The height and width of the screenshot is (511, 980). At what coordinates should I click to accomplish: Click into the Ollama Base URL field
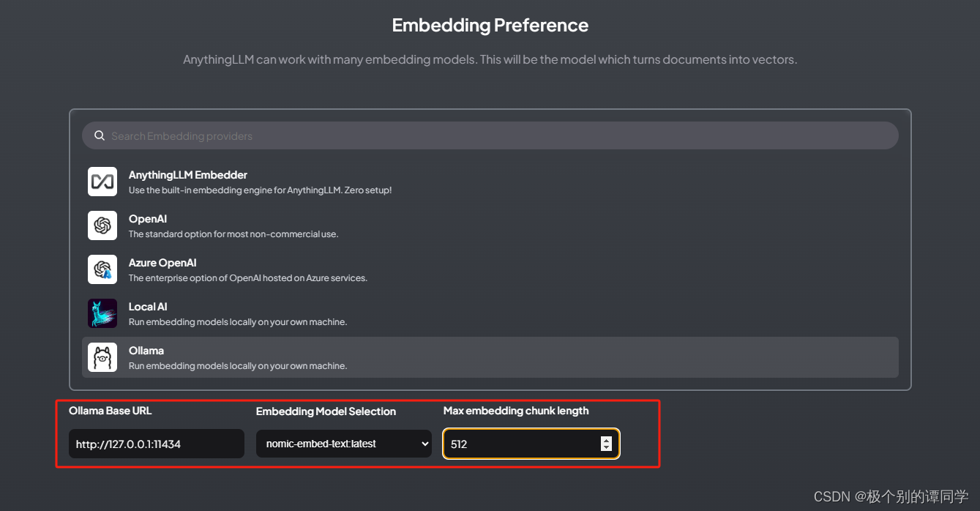pos(157,444)
